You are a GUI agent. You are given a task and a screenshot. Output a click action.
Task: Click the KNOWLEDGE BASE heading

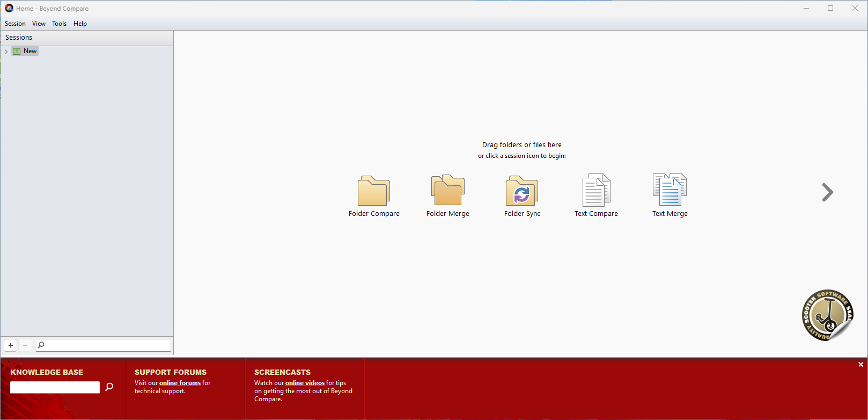point(47,372)
